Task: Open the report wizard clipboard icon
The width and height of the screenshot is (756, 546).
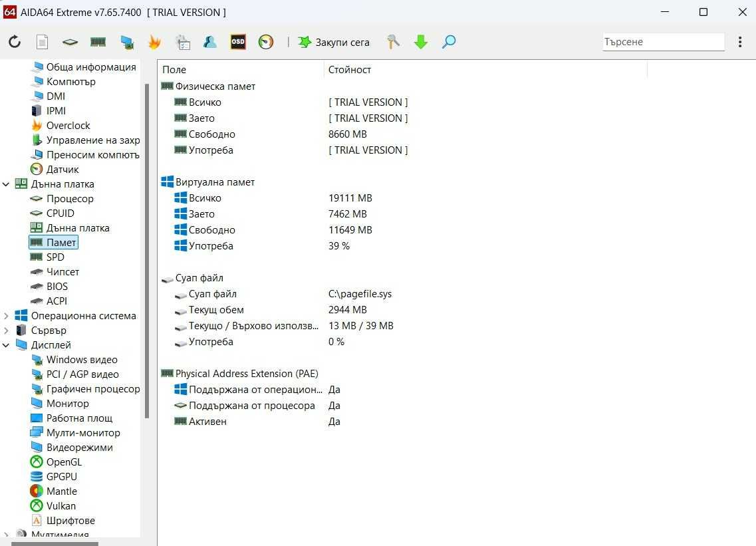Action: [183, 42]
